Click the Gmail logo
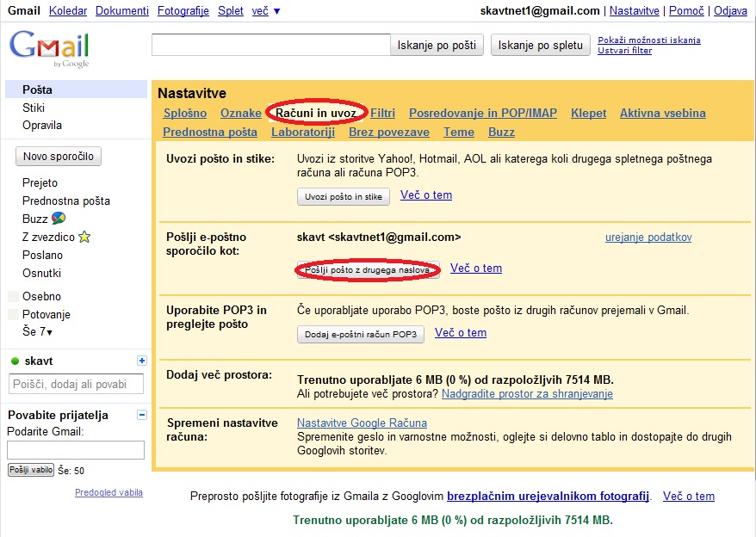The width and height of the screenshot is (756, 537). (x=49, y=48)
